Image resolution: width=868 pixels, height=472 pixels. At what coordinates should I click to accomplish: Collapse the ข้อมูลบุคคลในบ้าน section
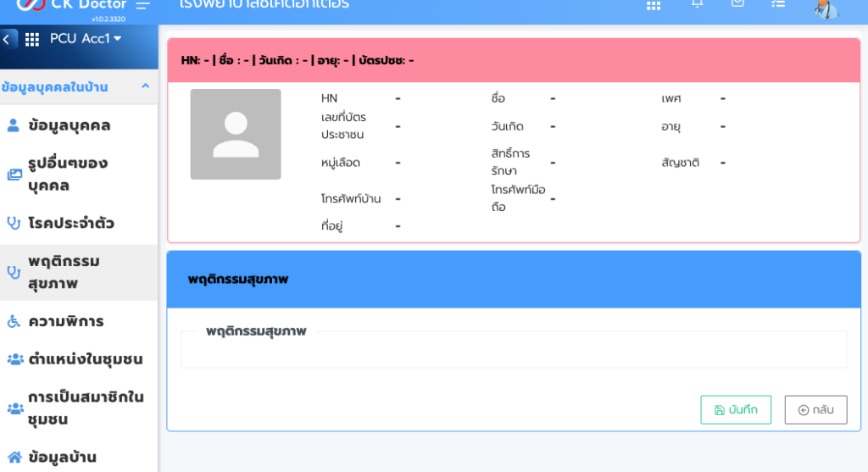(145, 86)
